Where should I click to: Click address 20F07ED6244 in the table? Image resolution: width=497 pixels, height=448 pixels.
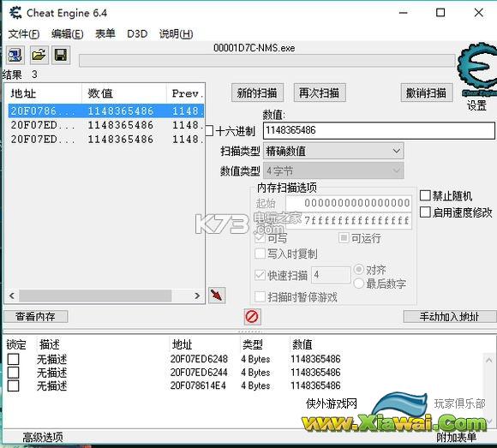click(199, 373)
